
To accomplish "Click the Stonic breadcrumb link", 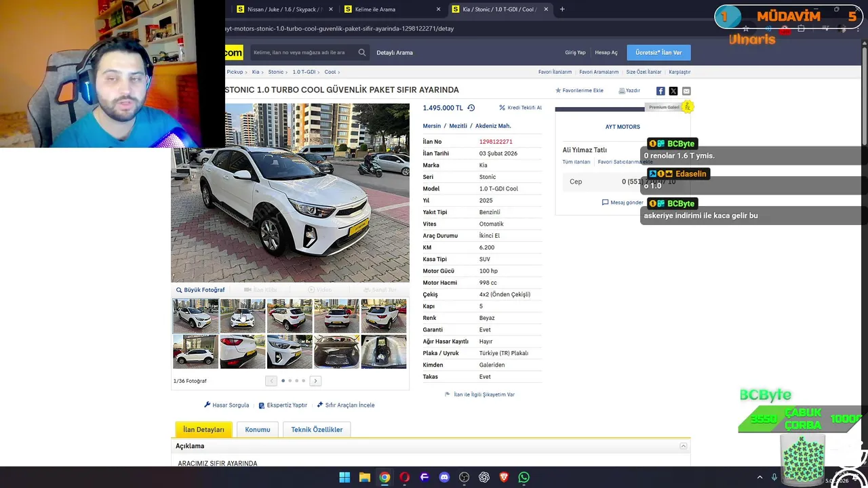I will [275, 72].
